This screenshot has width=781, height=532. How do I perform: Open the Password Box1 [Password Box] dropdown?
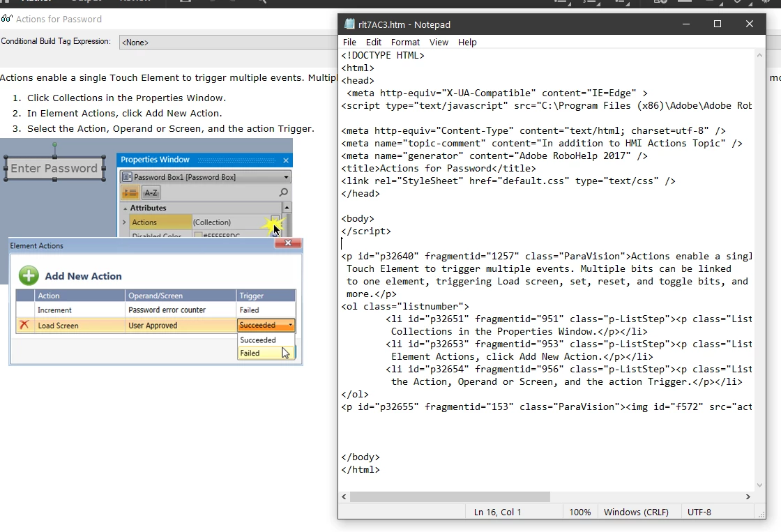(286, 177)
